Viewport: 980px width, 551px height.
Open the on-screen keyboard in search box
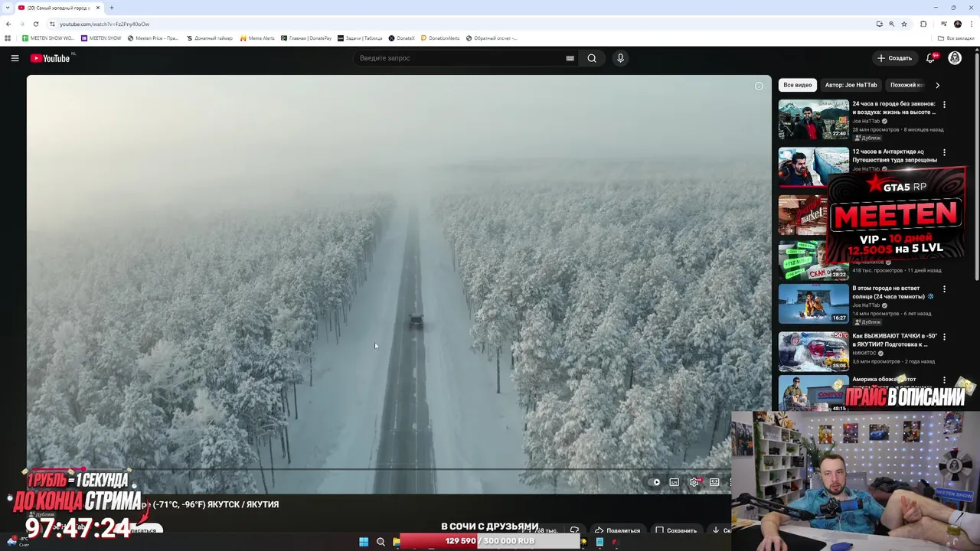tap(570, 58)
